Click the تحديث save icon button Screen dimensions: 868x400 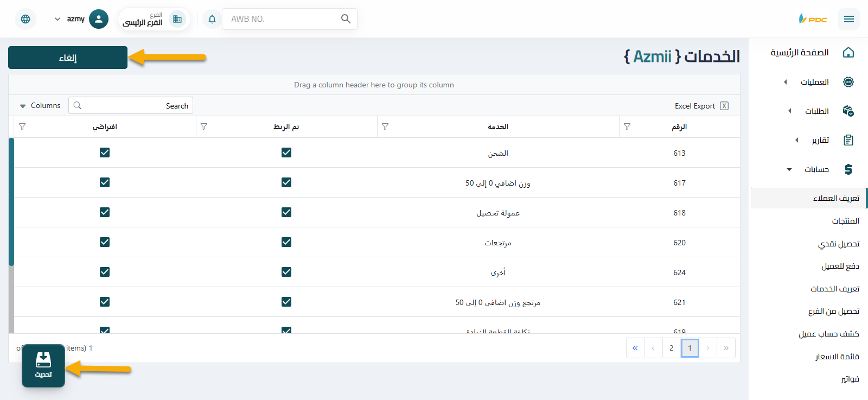[43, 365]
